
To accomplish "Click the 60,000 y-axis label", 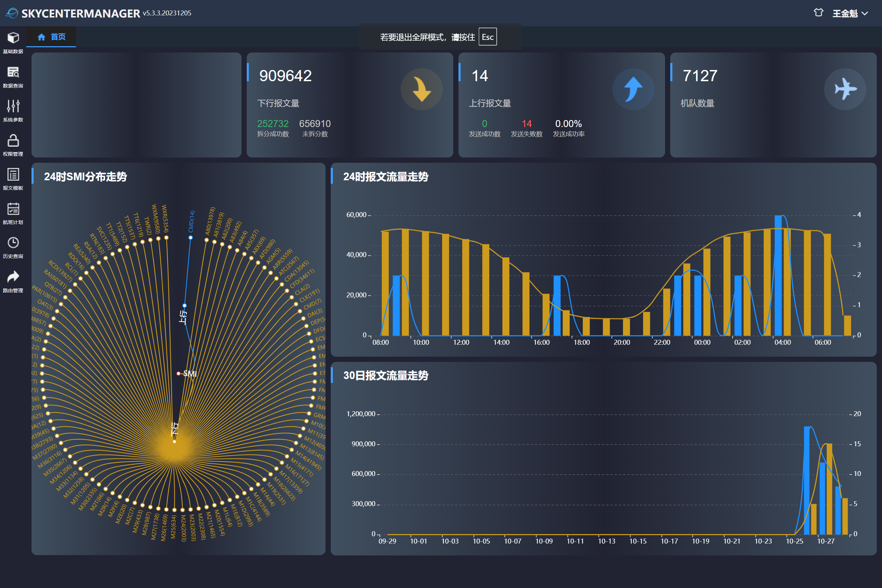I will (x=356, y=215).
